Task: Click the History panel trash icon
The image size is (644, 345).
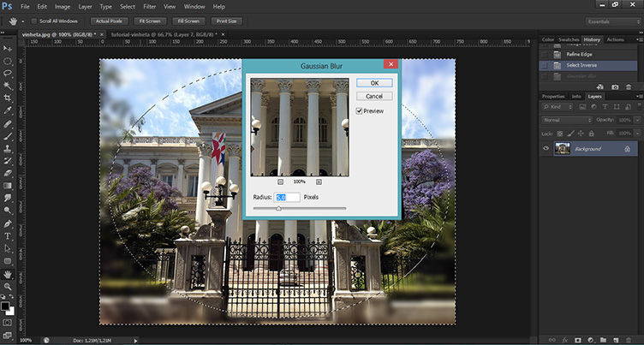Action: (x=629, y=86)
